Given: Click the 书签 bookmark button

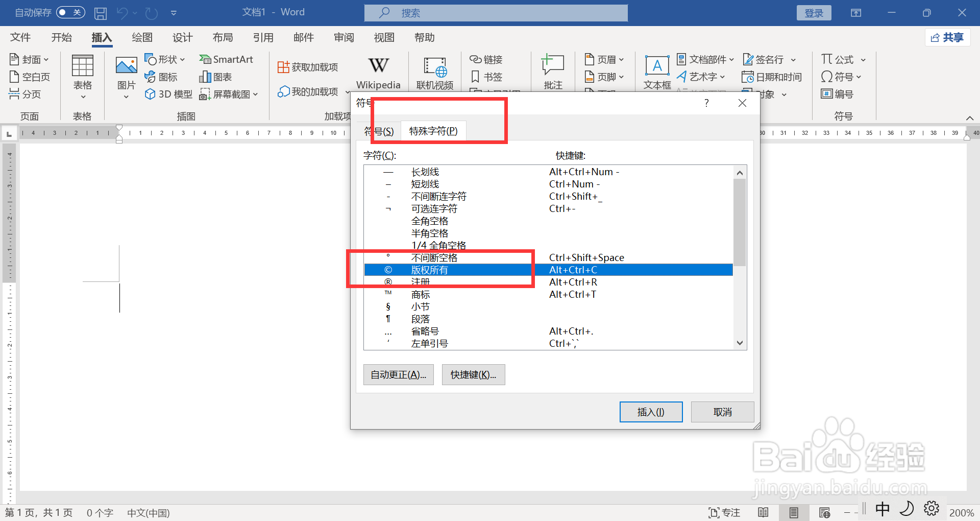Looking at the screenshot, I should tap(486, 77).
